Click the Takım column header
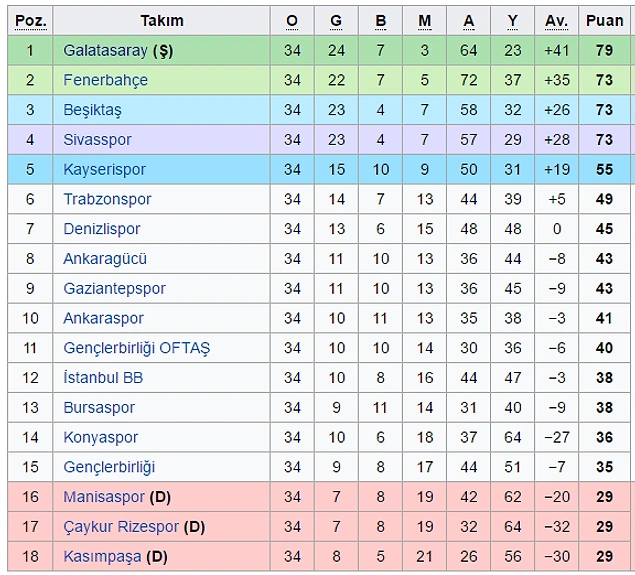Viewport: 635px width, 575px height. [x=162, y=21]
